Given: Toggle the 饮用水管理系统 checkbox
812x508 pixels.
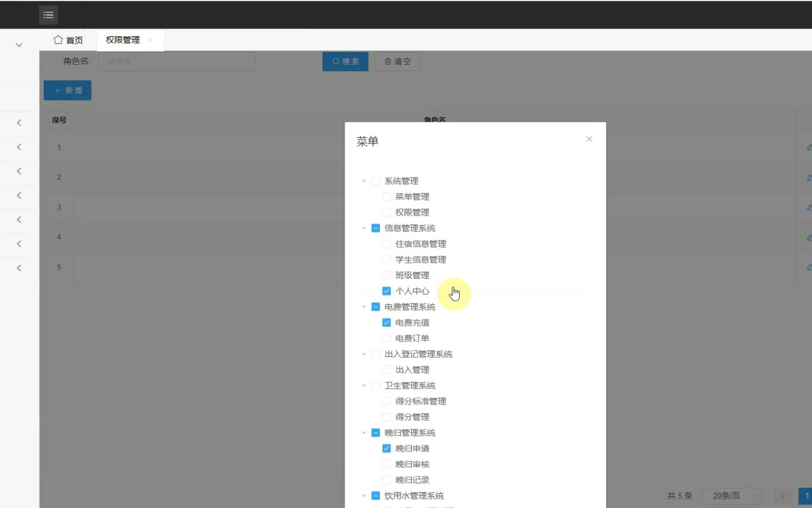Looking at the screenshot, I should click(375, 496).
